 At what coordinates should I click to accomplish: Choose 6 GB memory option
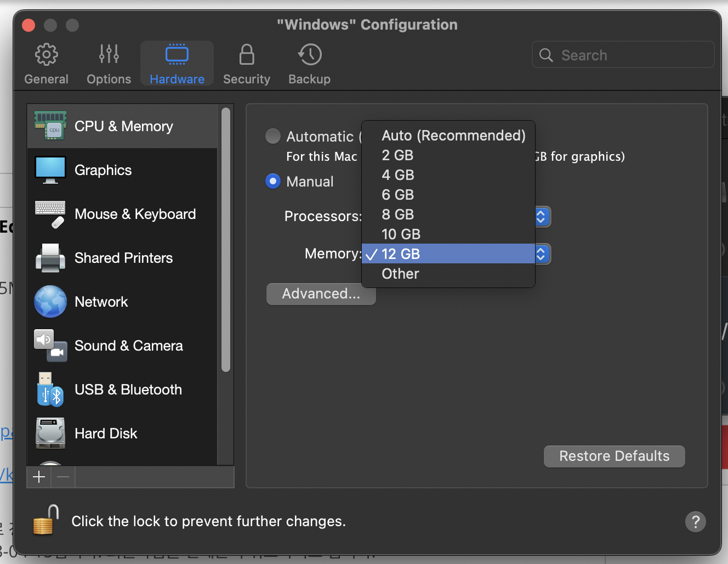pos(448,195)
